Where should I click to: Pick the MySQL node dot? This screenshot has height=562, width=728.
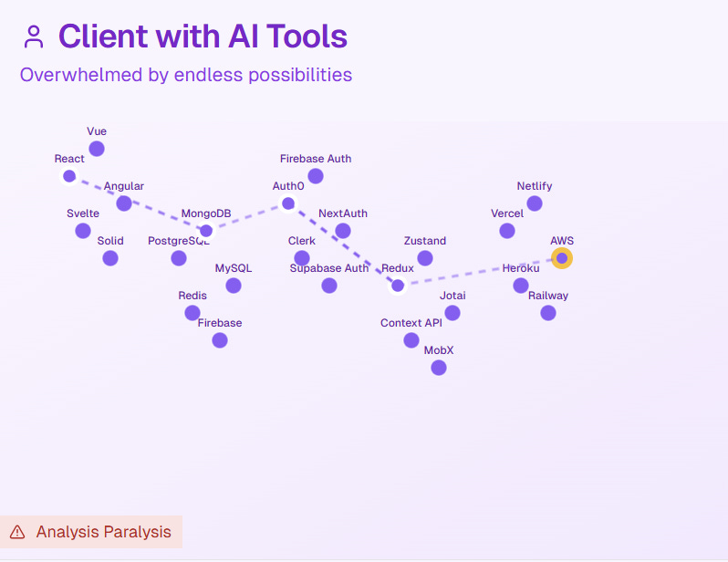(234, 286)
